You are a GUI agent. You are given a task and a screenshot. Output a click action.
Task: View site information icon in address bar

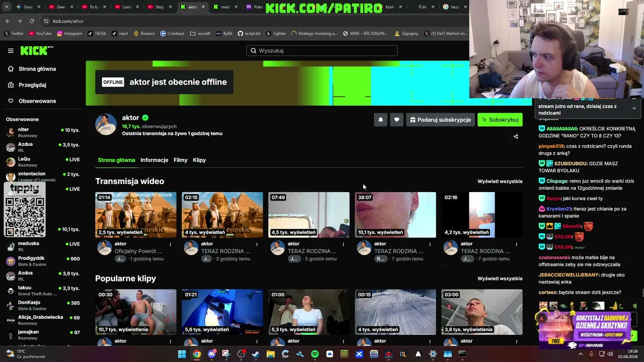point(46,21)
